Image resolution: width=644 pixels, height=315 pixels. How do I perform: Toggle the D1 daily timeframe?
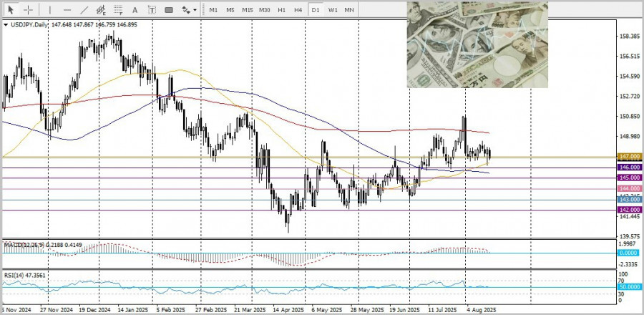click(316, 9)
